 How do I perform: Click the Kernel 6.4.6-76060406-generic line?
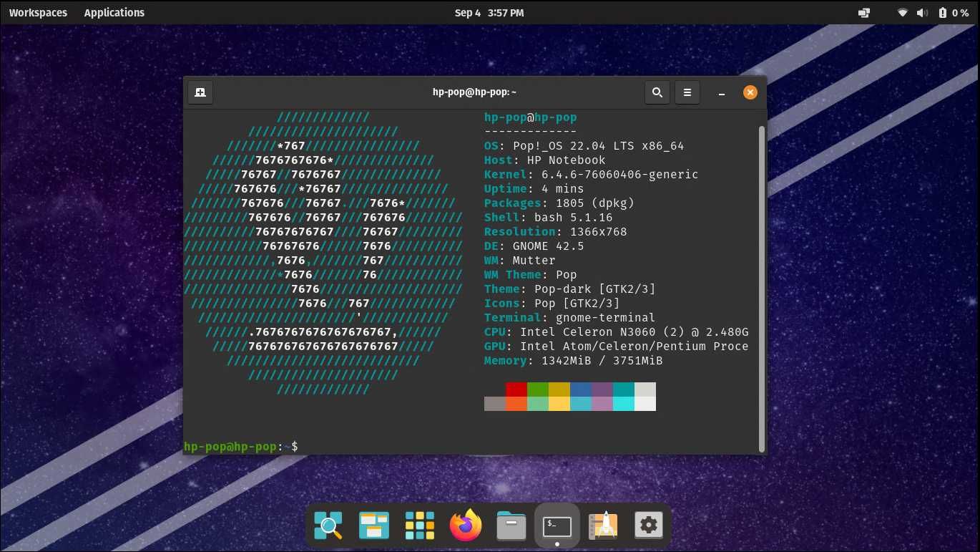[591, 175]
